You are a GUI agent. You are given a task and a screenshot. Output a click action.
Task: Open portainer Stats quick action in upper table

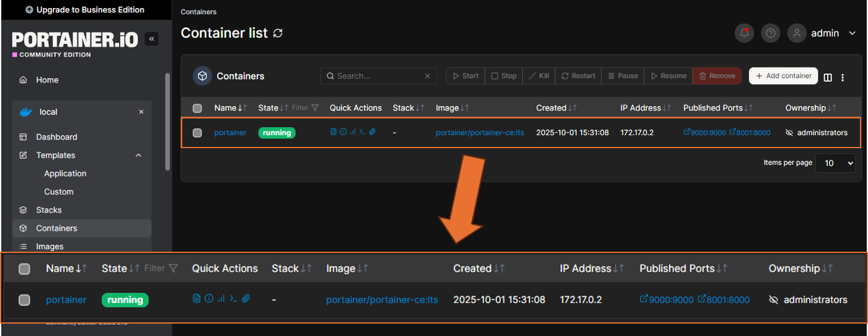click(353, 131)
